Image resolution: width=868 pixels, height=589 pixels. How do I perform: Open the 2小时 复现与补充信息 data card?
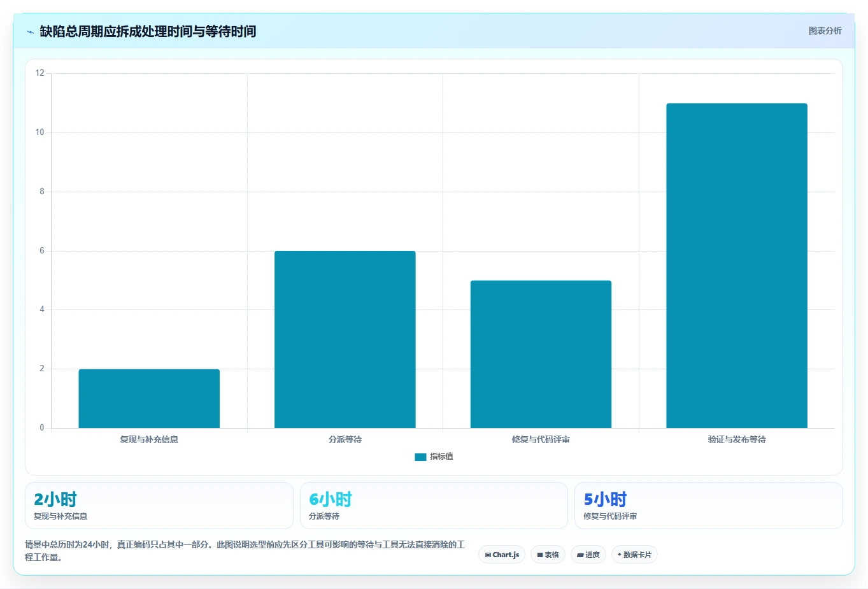[159, 506]
